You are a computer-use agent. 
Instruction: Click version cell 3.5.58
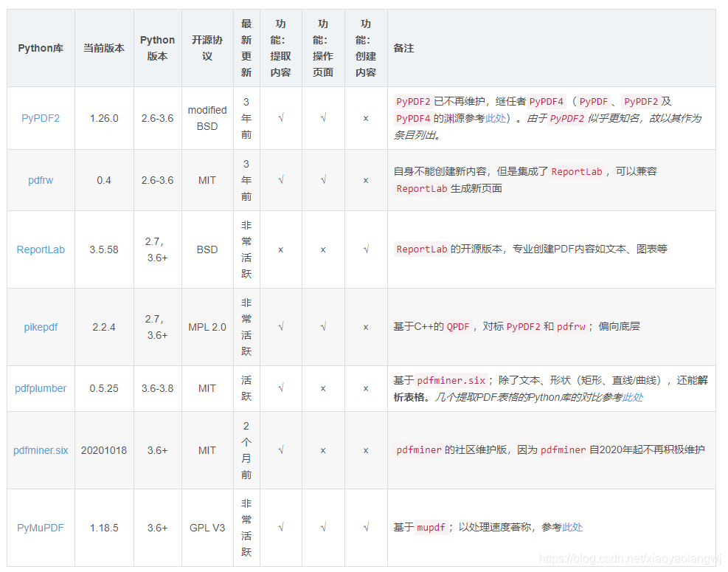(104, 249)
